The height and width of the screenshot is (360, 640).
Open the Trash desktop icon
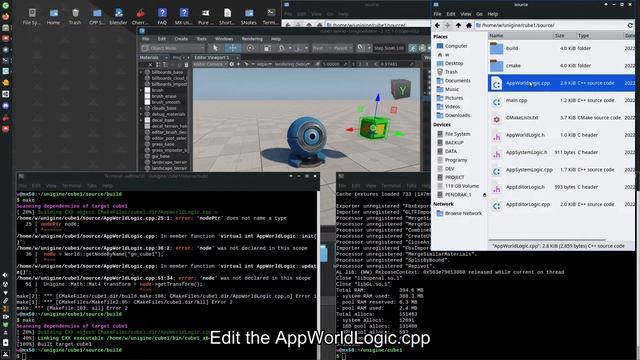click(75, 16)
